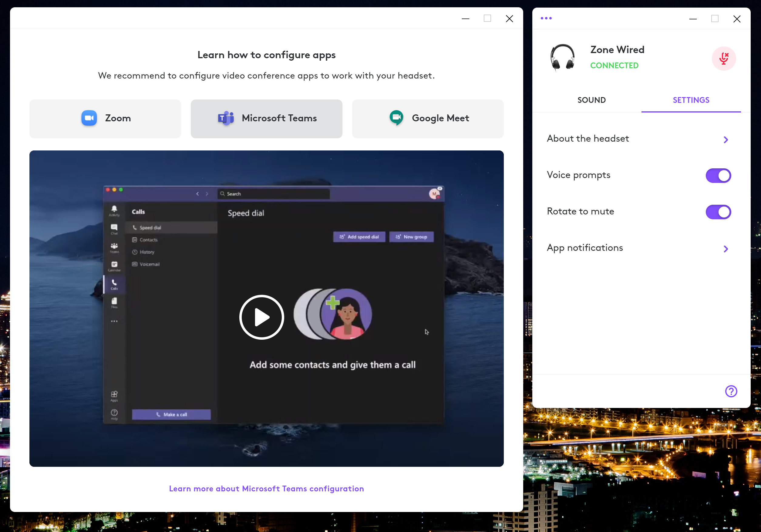Click the Microsoft Teams logo icon
Viewport: 761px width, 532px height.
pos(226,118)
